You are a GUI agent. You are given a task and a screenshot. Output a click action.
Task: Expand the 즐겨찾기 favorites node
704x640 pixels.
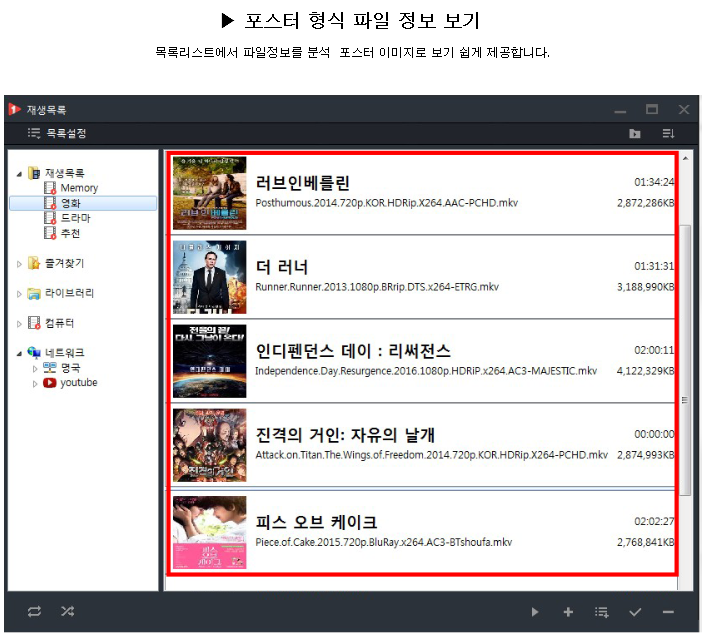19,264
